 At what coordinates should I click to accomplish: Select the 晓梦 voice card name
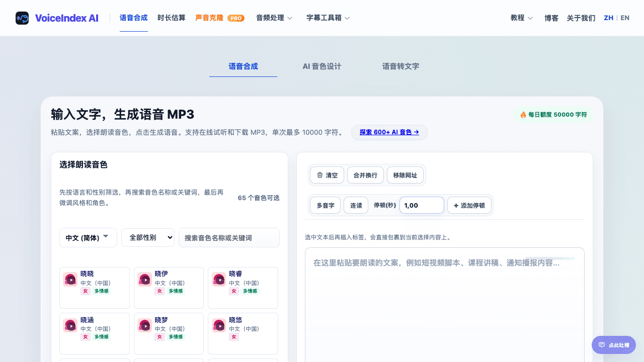(162, 320)
